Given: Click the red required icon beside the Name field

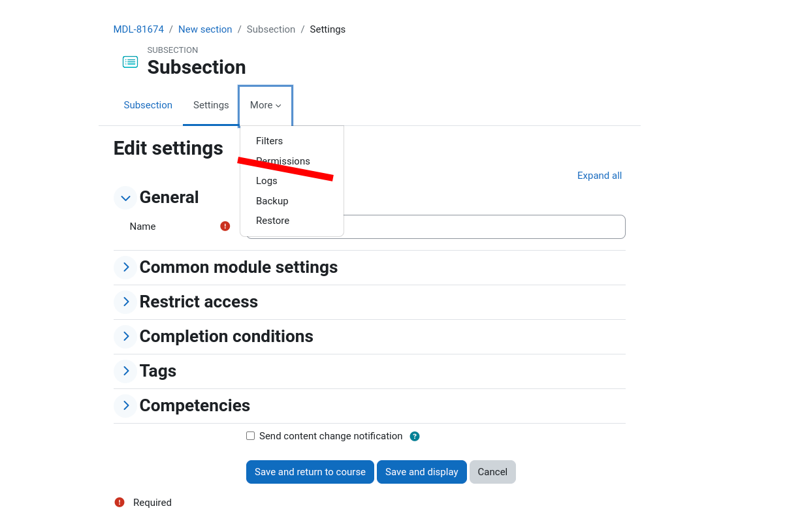Looking at the screenshot, I should pos(225,226).
